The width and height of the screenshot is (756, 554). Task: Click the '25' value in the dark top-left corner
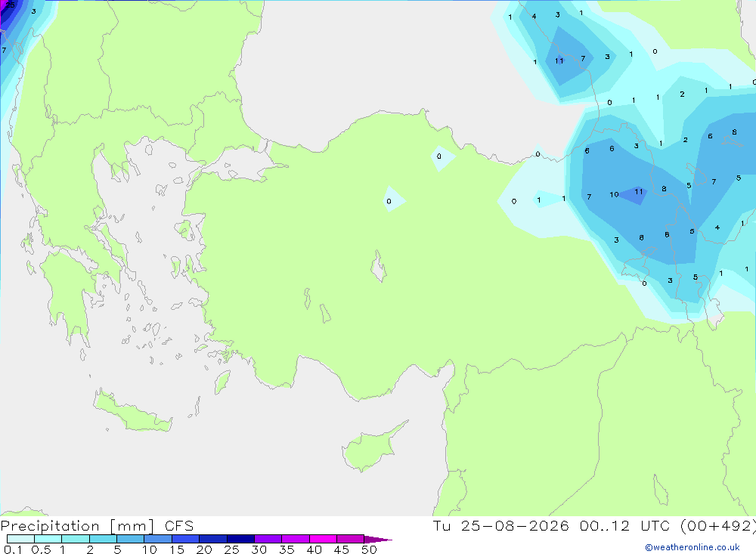tap(10, 5)
